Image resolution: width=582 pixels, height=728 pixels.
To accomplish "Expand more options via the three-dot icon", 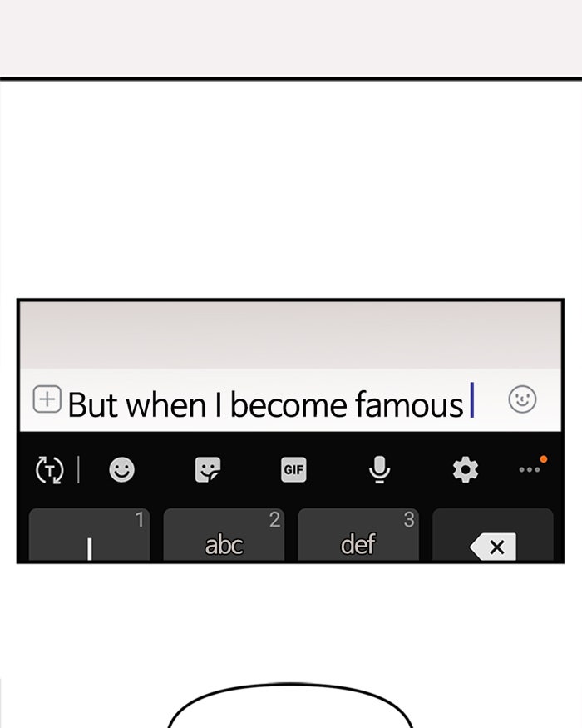I will [530, 470].
